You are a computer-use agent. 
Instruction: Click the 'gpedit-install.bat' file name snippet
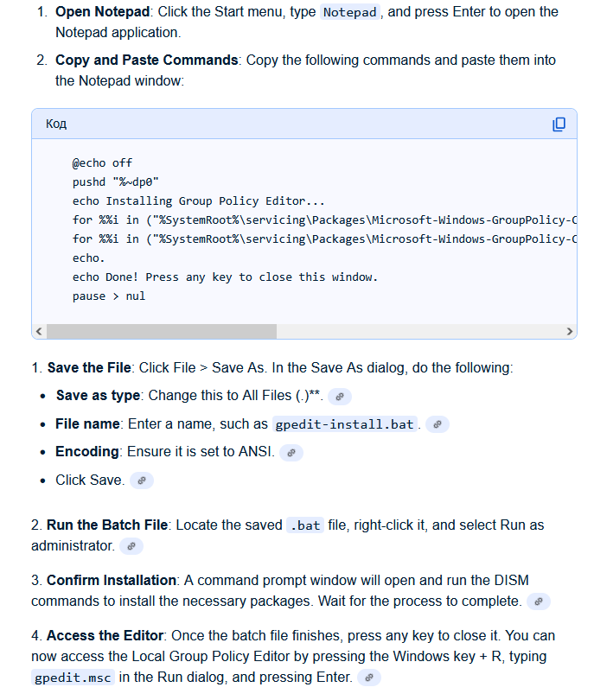(x=346, y=424)
